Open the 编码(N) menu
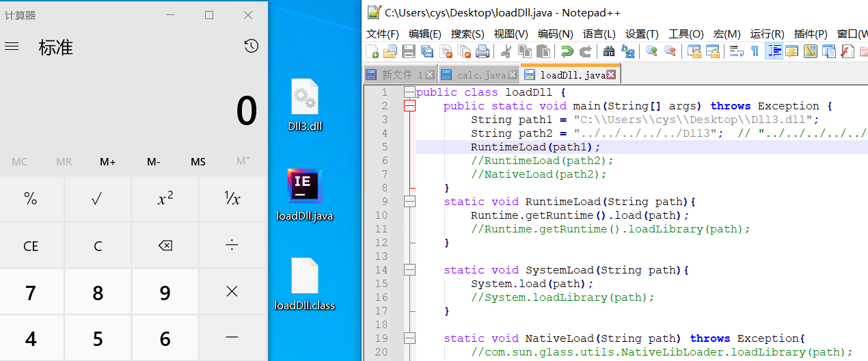Image resolution: width=868 pixels, height=361 pixels. (x=556, y=34)
